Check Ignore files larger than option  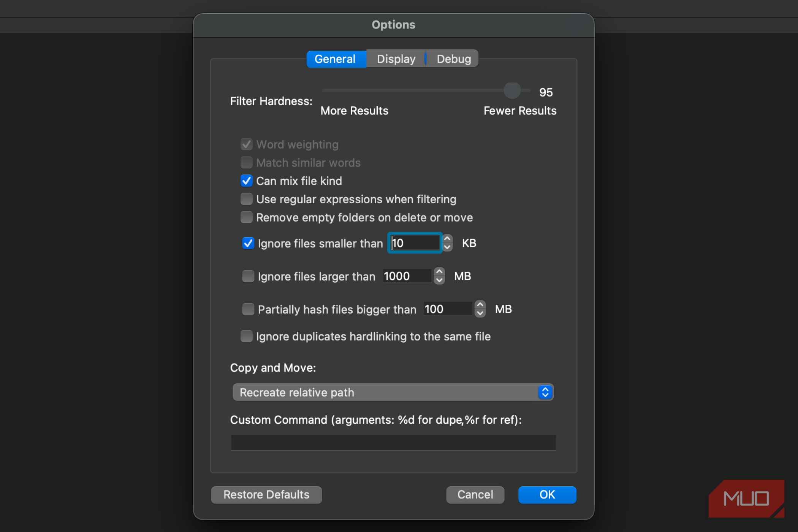pyautogui.click(x=248, y=276)
